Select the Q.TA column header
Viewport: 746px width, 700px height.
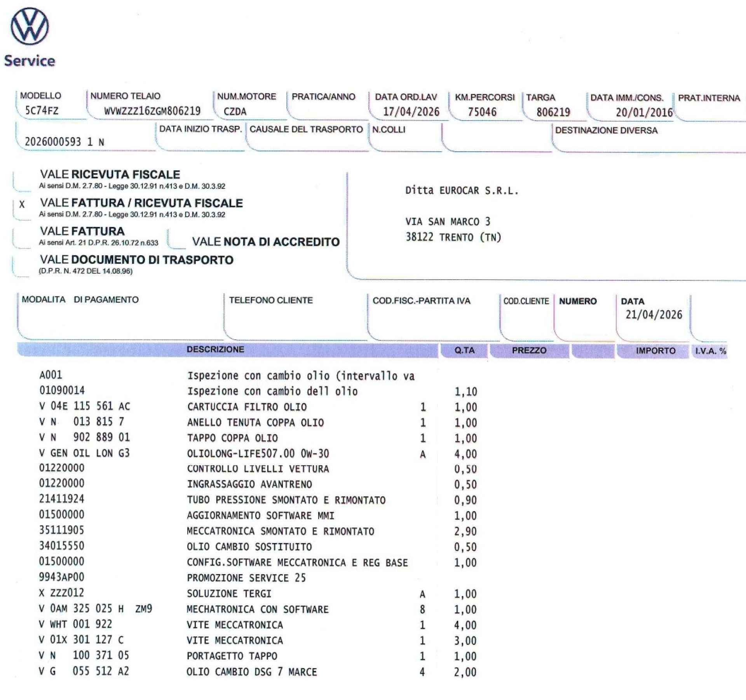(x=464, y=350)
